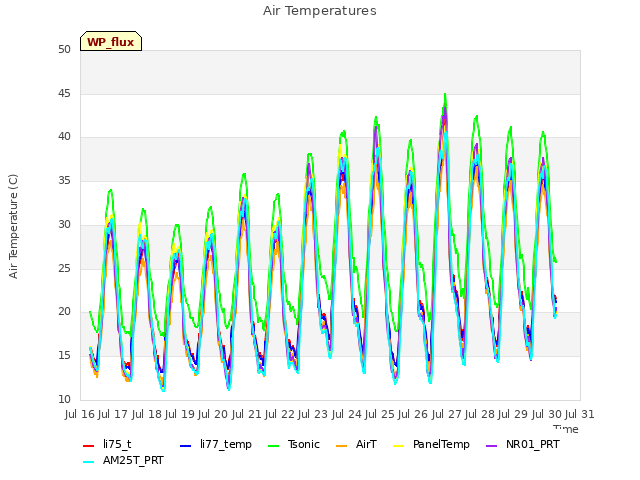Toggle the AirT legend entry

(x=356, y=444)
